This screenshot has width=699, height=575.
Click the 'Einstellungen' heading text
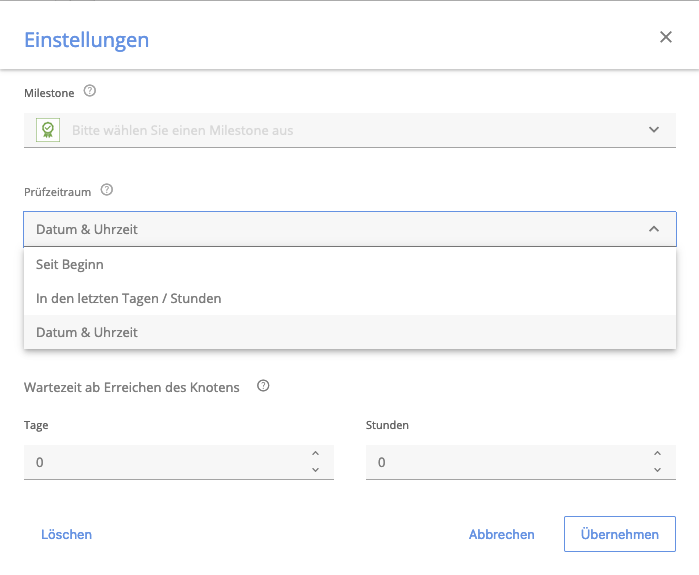click(x=86, y=40)
